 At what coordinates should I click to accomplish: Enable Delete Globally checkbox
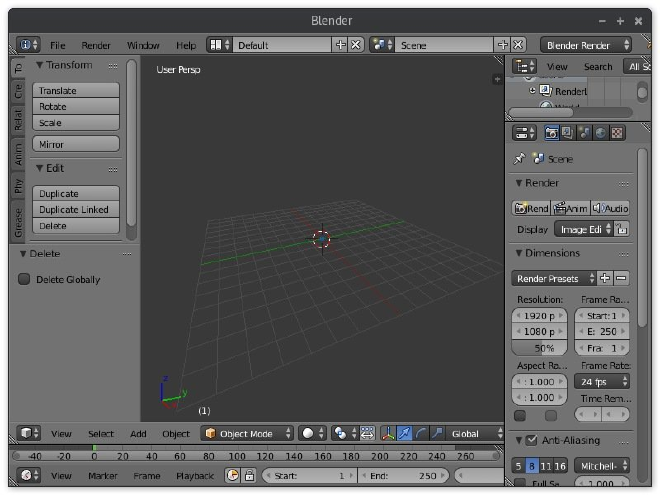pyautogui.click(x=24, y=279)
